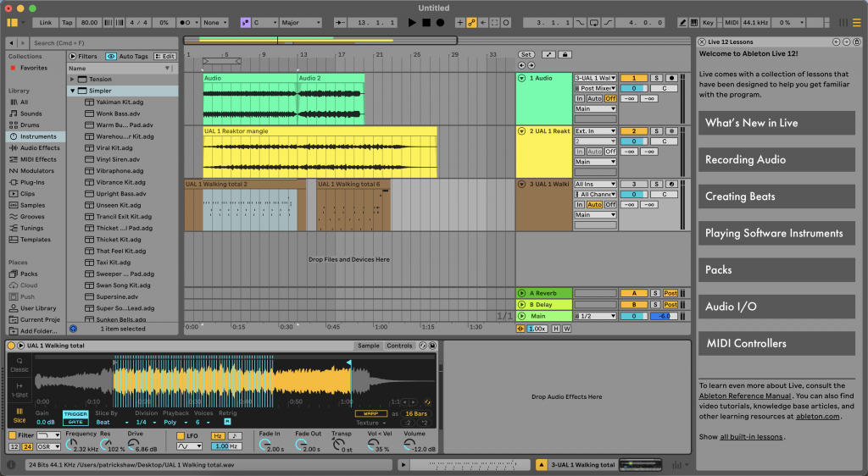Toggle the Session Record circle button

pyautogui.click(x=506, y=23)
